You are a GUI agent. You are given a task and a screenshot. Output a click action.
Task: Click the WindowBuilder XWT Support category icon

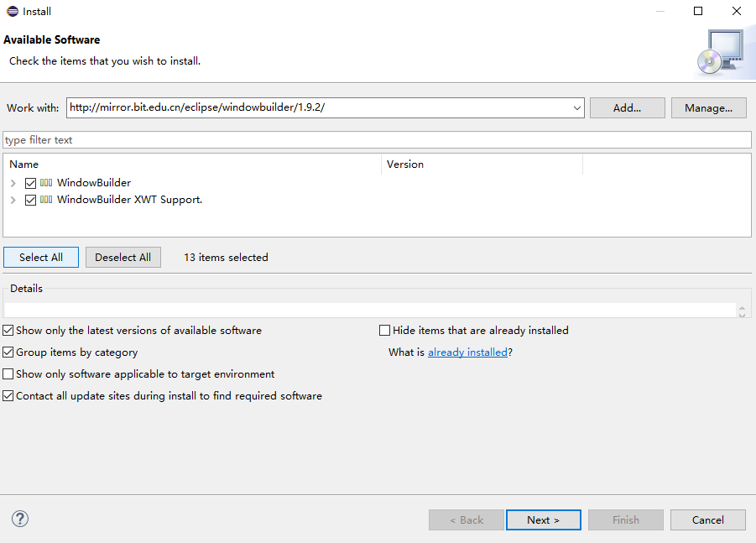click(46, 200)
